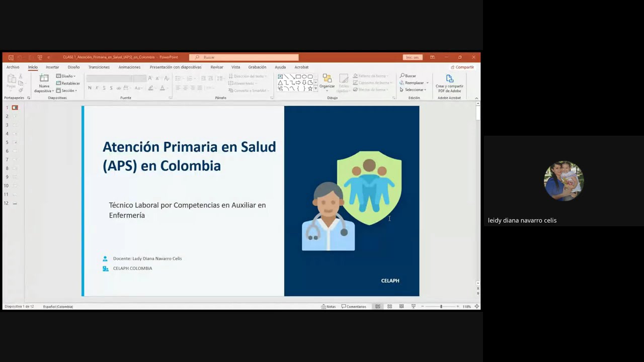The height and width of the screenshot is (362, 644).
Task: Click the Format Painter brush icon
Action: (21, 90)
